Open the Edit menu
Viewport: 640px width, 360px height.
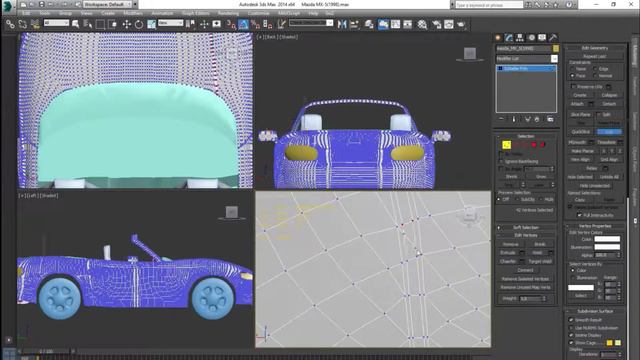pos(26,13)
